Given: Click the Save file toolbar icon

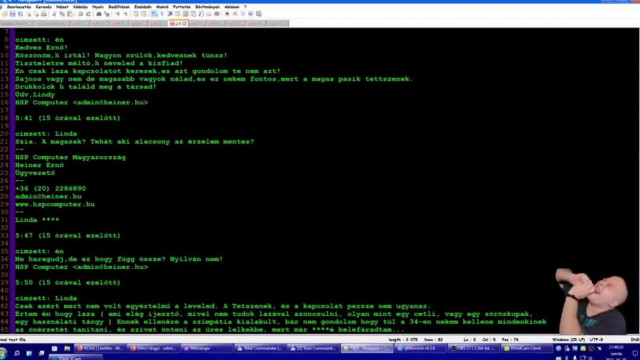Looking at the screenshot, I should coord(12,14).
